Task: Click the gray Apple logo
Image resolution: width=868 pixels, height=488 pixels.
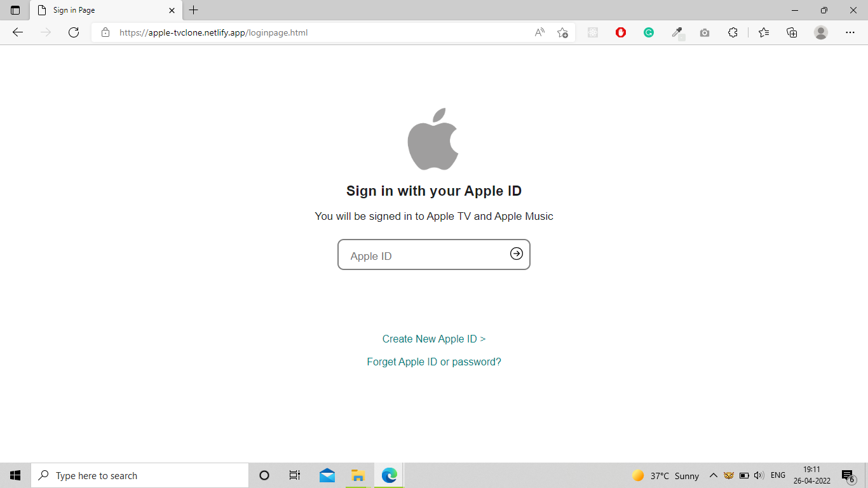Action: point(433,139)
